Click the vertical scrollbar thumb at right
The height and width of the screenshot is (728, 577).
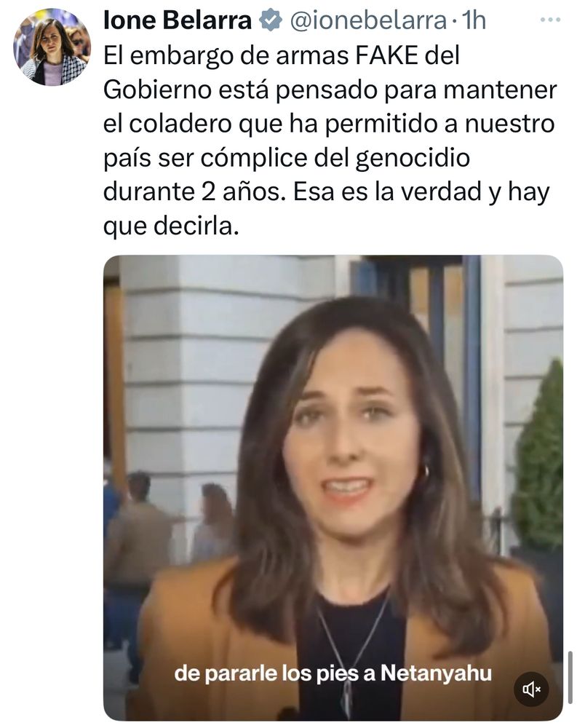click(x=570, y=678)
